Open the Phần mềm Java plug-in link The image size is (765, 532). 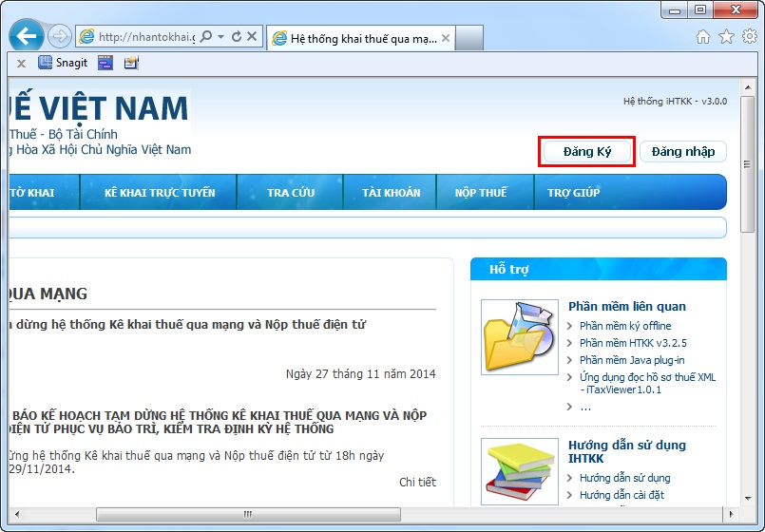pos(632,360)
